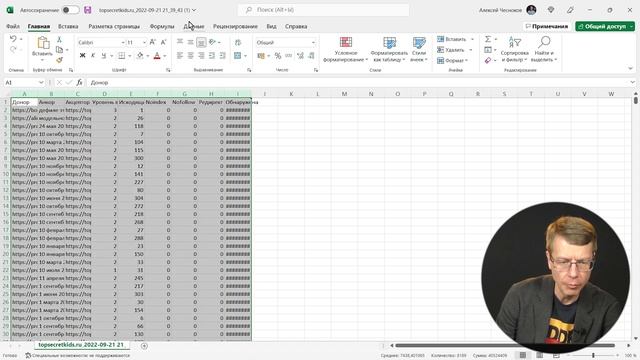Open the File (Файл) tab

[x=13, y=26]
